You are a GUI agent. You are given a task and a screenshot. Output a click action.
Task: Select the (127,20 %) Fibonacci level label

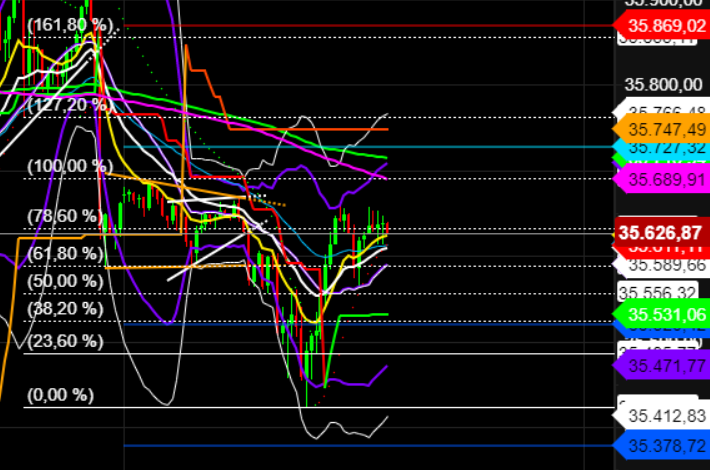click(70, 105)
